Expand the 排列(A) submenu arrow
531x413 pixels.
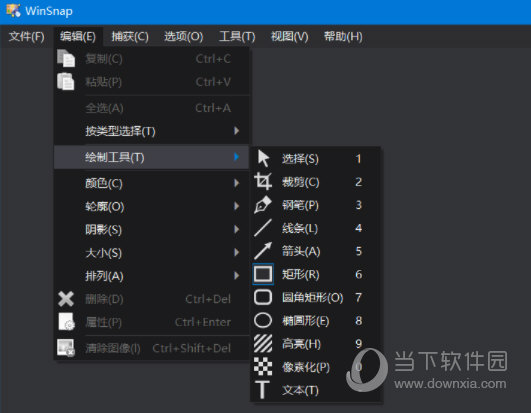tap(237, 276)
